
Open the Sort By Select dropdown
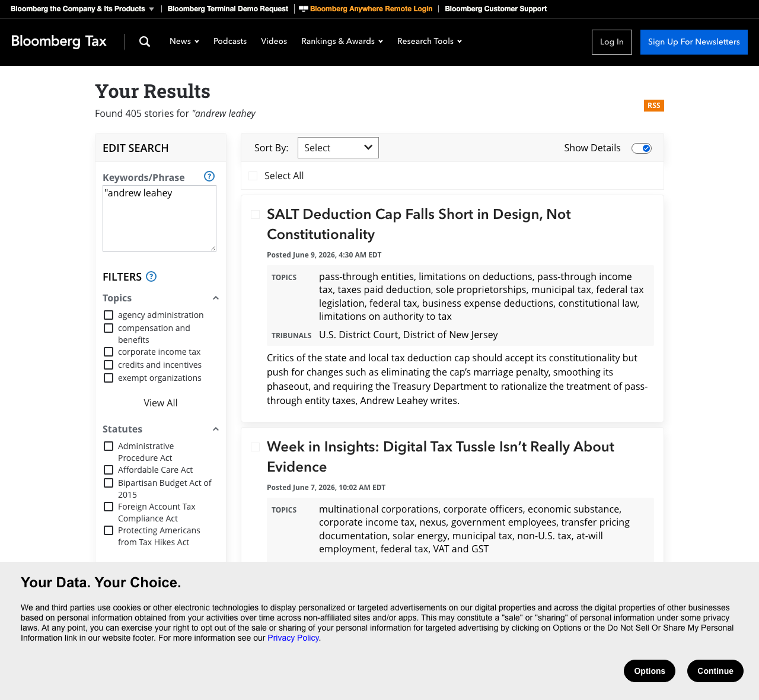[338, 148]
